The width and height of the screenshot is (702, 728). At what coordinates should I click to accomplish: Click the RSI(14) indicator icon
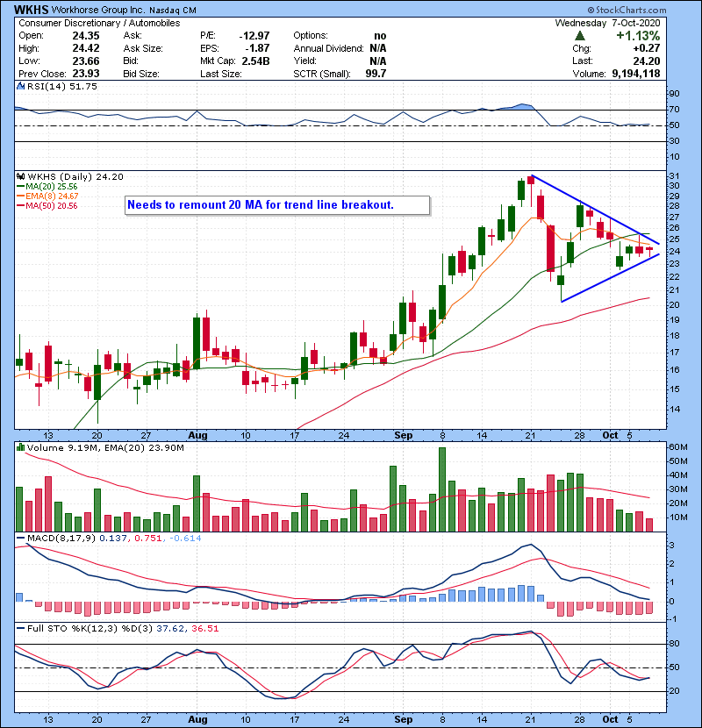coord(20,86)
